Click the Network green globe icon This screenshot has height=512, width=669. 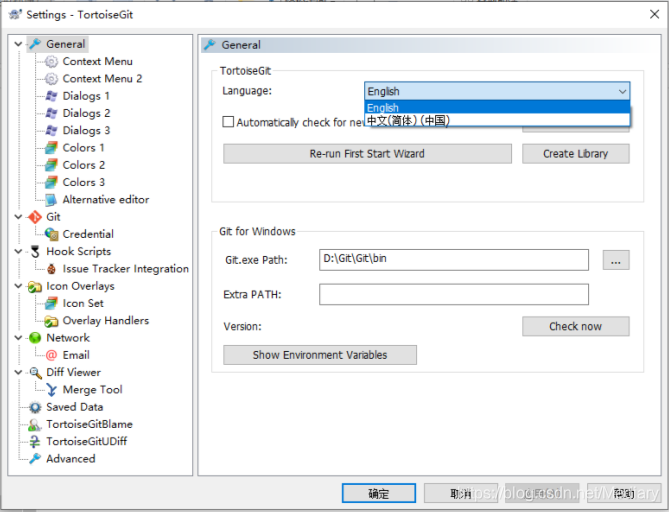pos(35,337)
